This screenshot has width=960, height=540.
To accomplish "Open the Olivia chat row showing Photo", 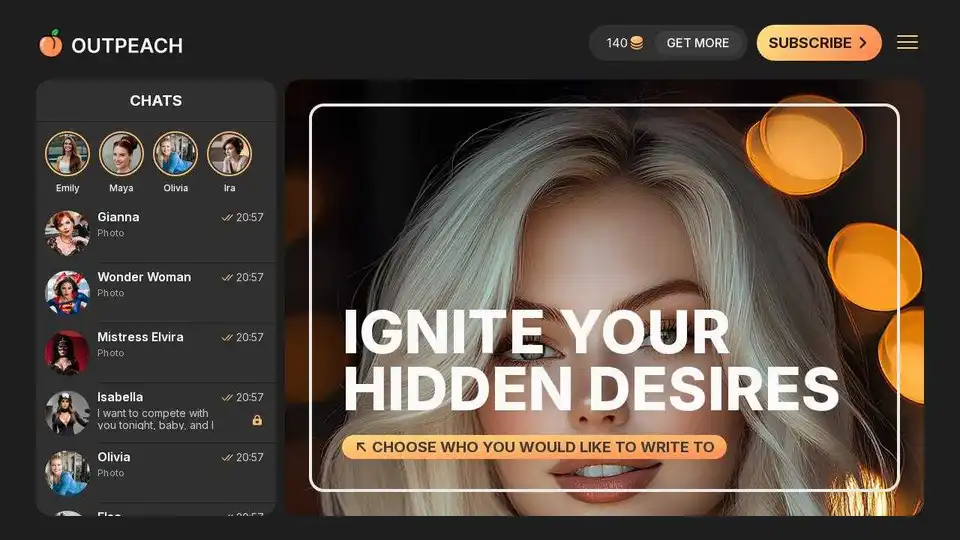I will [156, 472].
